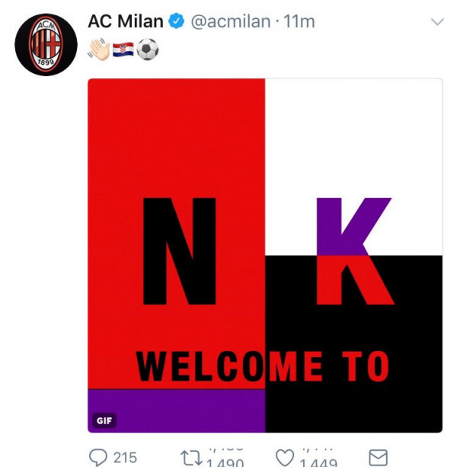This screenshot has height=476, width=457.
Task: Click the WELCOME TO text in GIF
Action: [x=263, y=367]
